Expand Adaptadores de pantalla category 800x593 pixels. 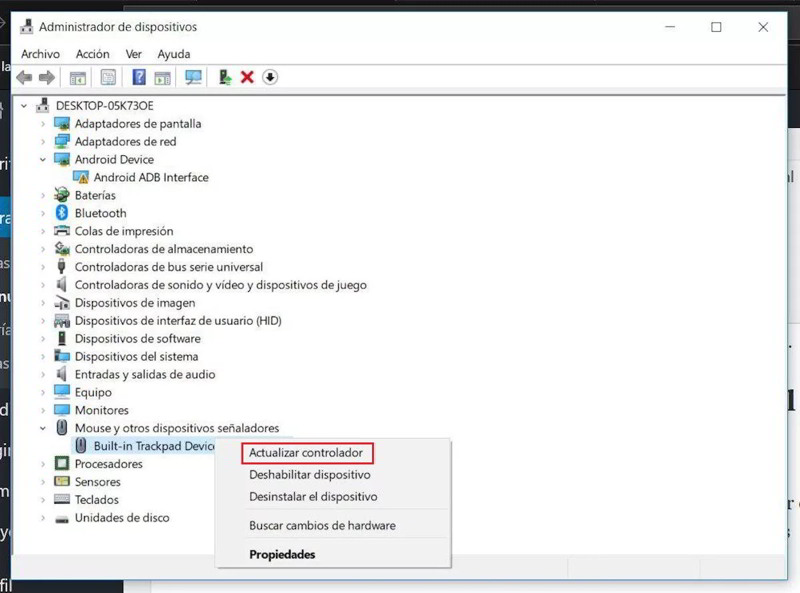43,124
